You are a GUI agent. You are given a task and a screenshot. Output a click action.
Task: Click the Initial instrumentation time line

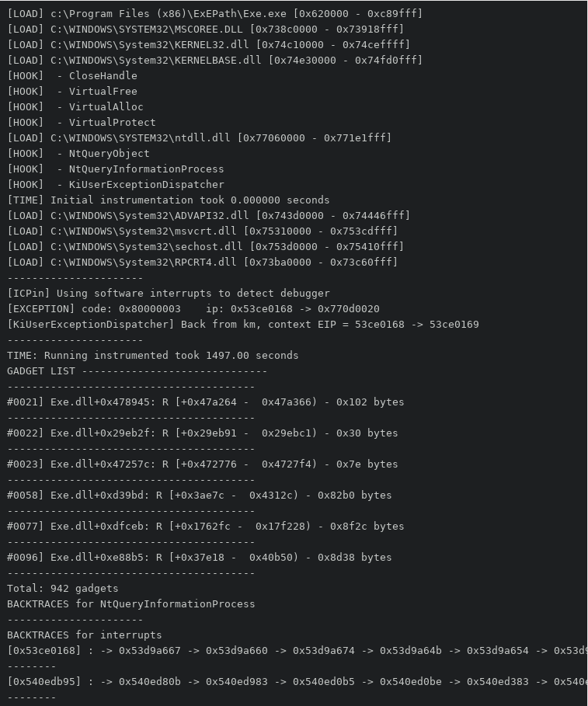click(168, 200)
